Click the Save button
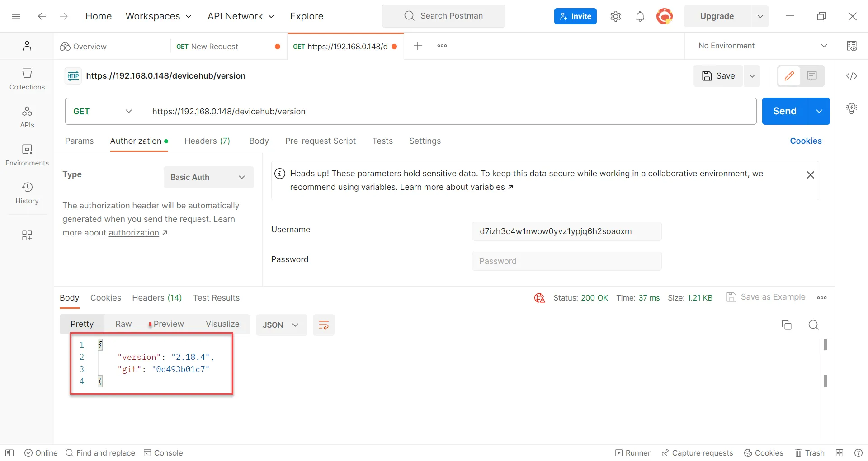Viewport: 868px width, 461px height. tap(718, 76)
